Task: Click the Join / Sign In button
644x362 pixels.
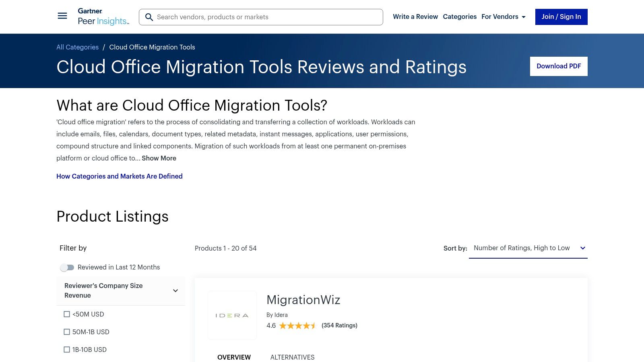Action: tap(561, 16)
